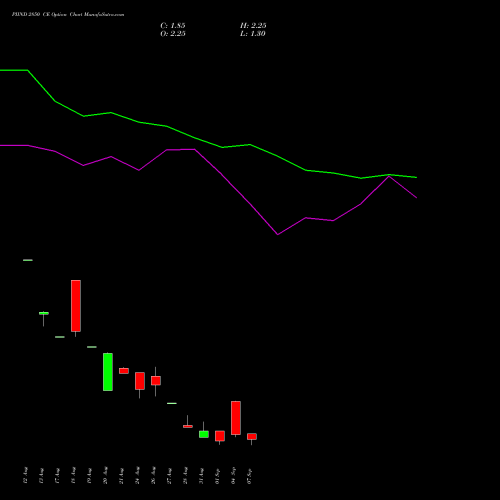Click the small green candle above 13 Aug
This screenshot has width=500, height=500.
[44, 313]
